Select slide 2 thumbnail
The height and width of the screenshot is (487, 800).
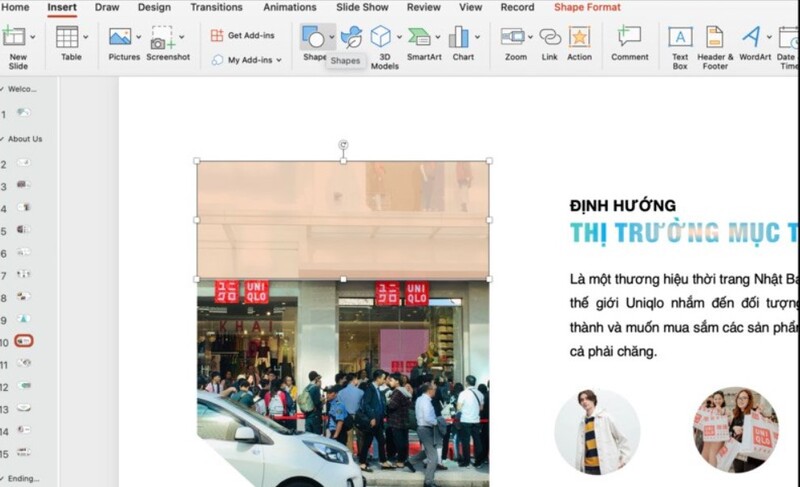coord(23,163)
